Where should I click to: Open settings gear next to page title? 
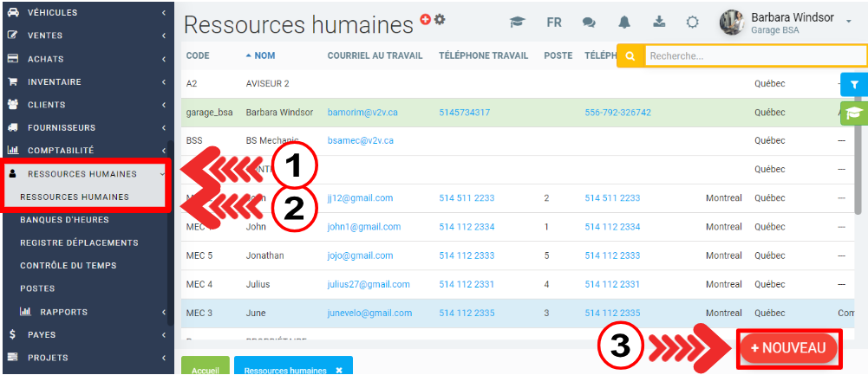[440, 19]
